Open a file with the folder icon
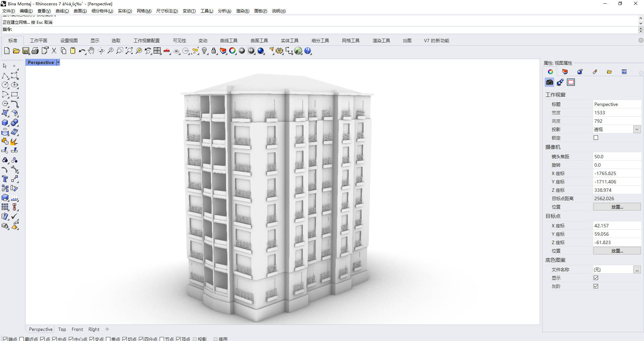Image resolution: width=644 pixels, height=341 pixels. point(16,51)
